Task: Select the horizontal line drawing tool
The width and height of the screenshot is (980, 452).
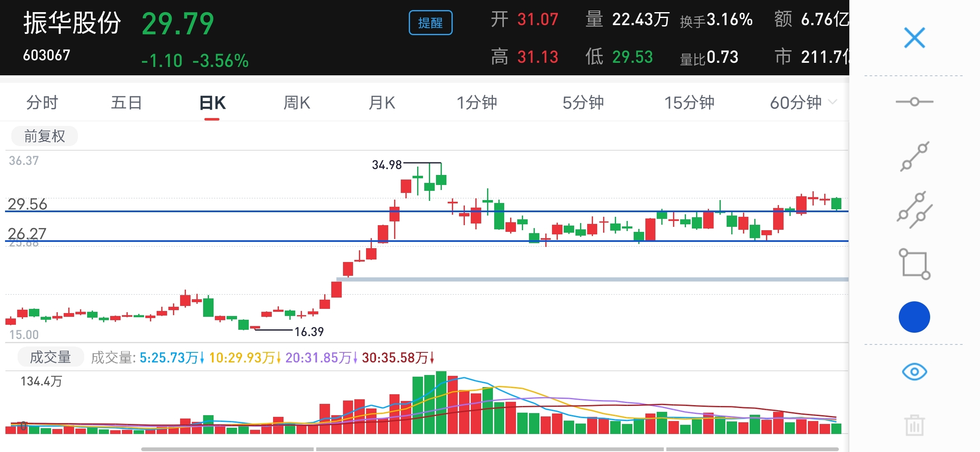Action: pos(914,102)
